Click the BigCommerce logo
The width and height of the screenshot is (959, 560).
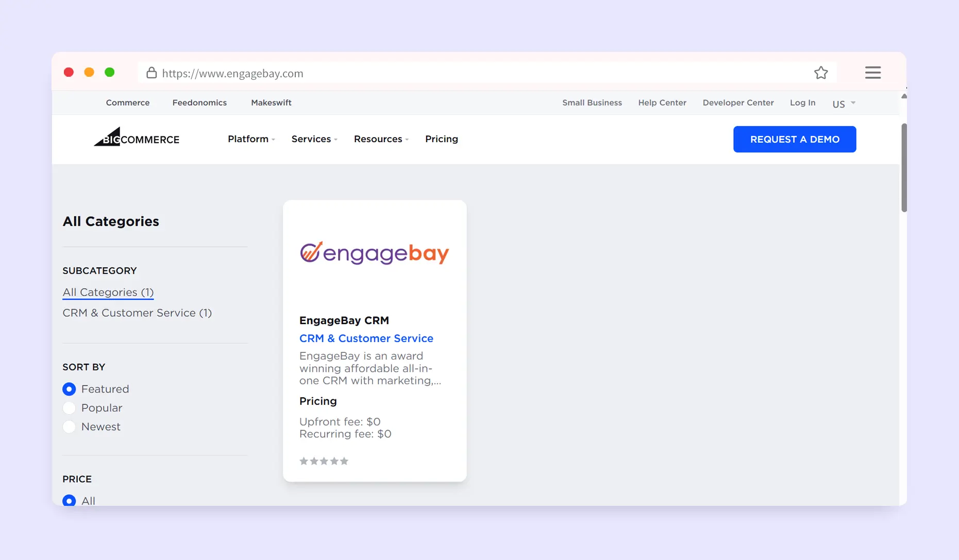click(137, 138)
